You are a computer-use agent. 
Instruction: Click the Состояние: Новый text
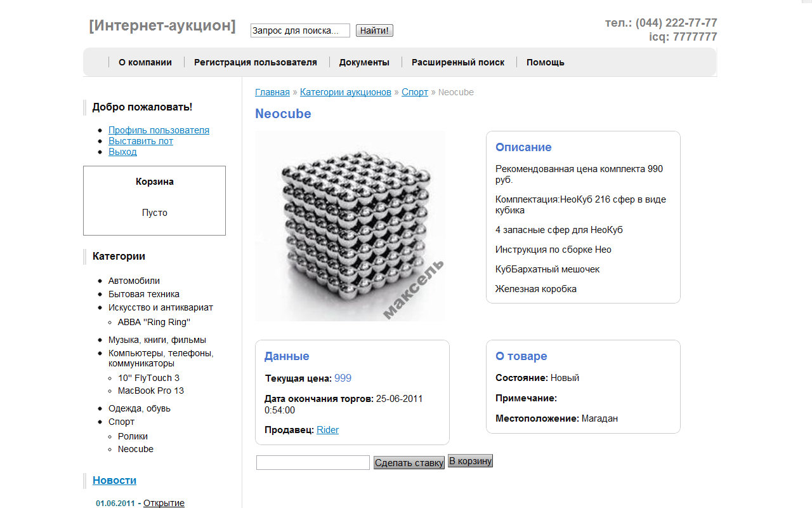537,378
